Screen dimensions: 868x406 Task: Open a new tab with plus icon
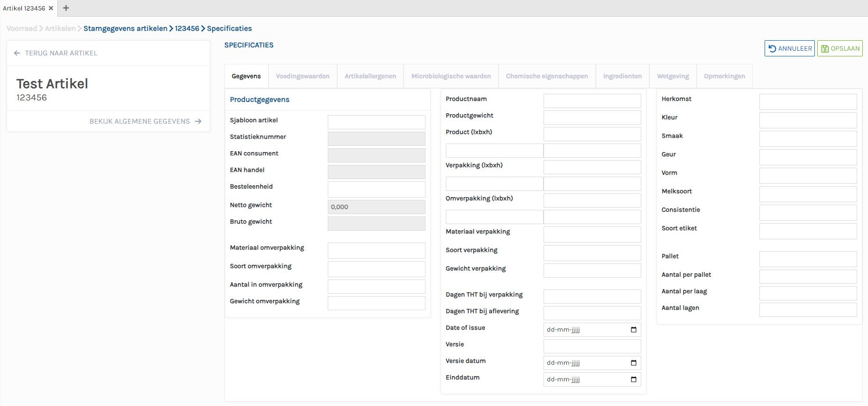[x=66, y=8]
